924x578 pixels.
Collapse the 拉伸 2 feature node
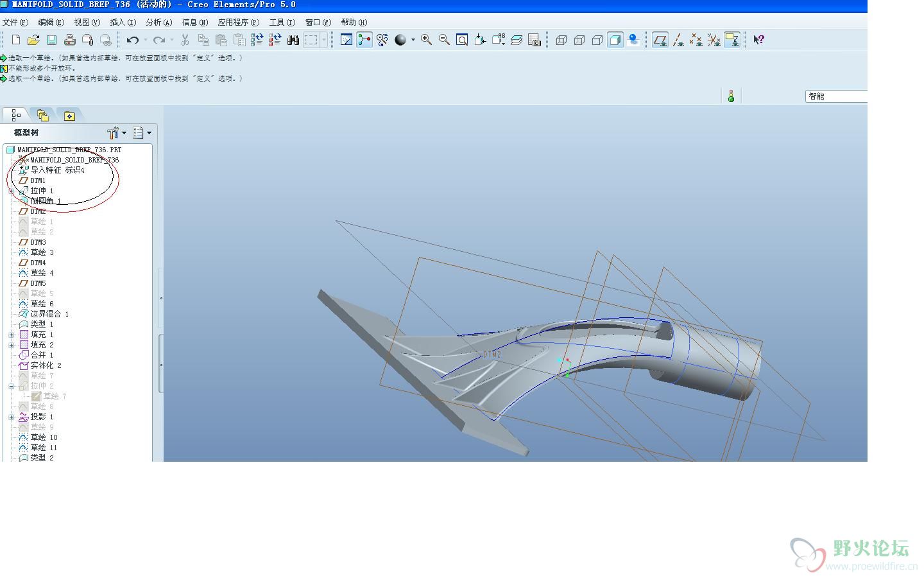(11, 386)
